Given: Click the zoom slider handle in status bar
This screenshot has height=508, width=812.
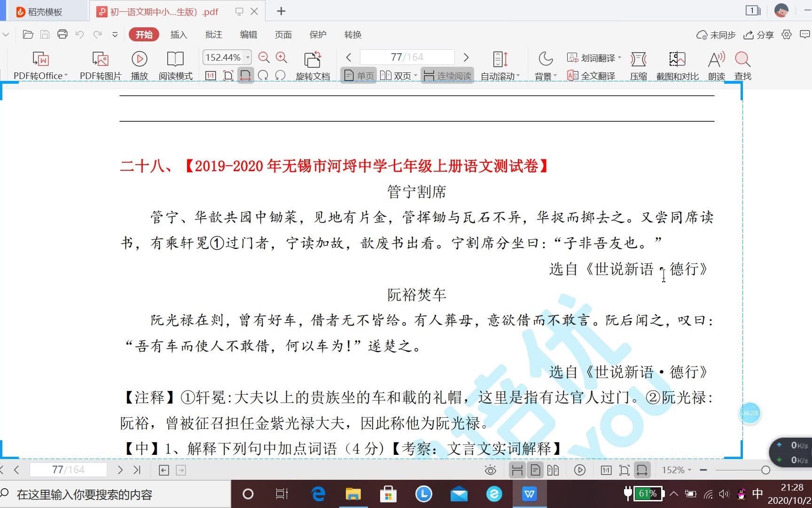Looking at the screenshot, I should 765,470.
